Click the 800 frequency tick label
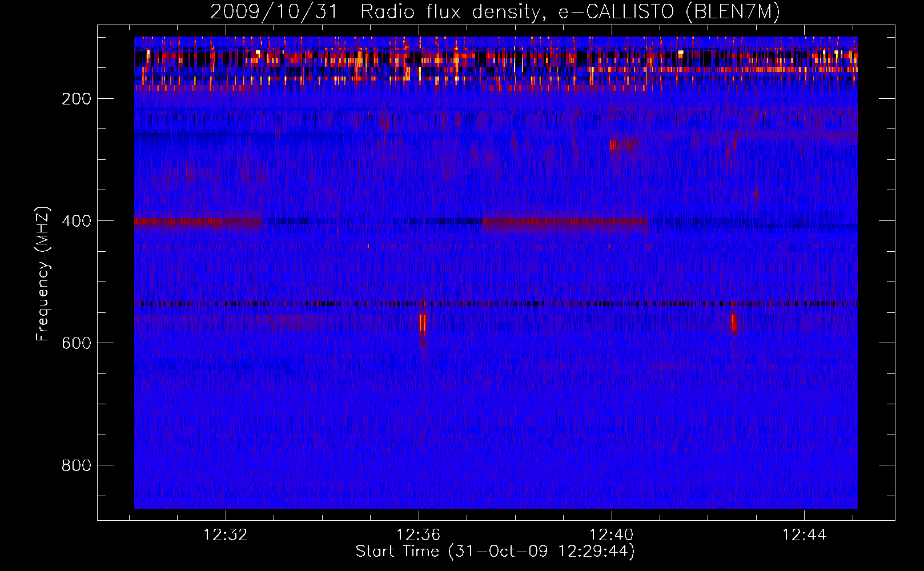Viewport: 924px width, 571px height. [77, 465]
